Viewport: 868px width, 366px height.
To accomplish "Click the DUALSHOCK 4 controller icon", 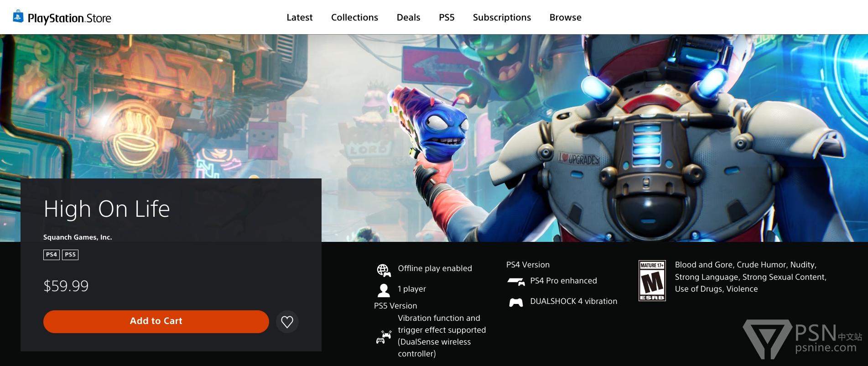I will [516, 302].
